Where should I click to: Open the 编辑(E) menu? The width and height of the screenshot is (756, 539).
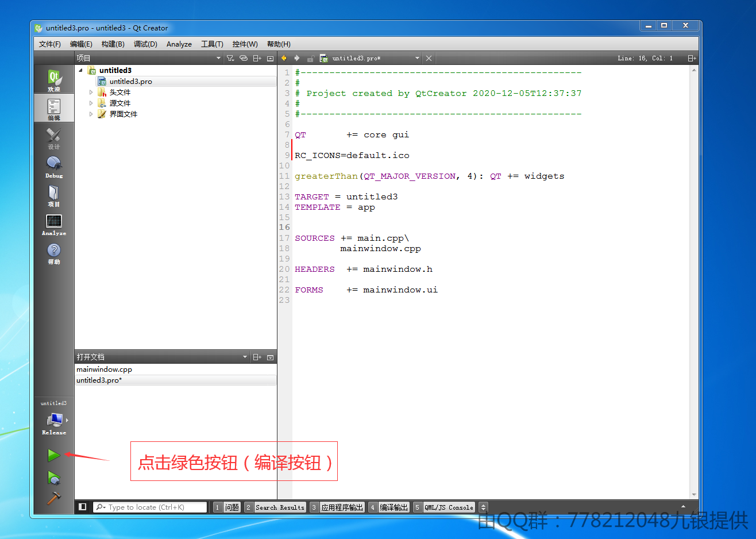[81, 44]
